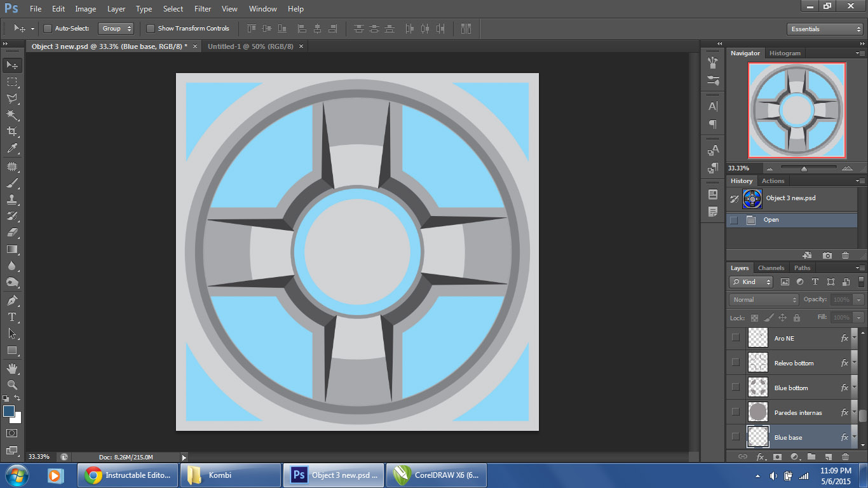The width and height of the screenshot is (868, 488).
Task: Open the Group auto-select dropdown
Action: tap(116, 29)
